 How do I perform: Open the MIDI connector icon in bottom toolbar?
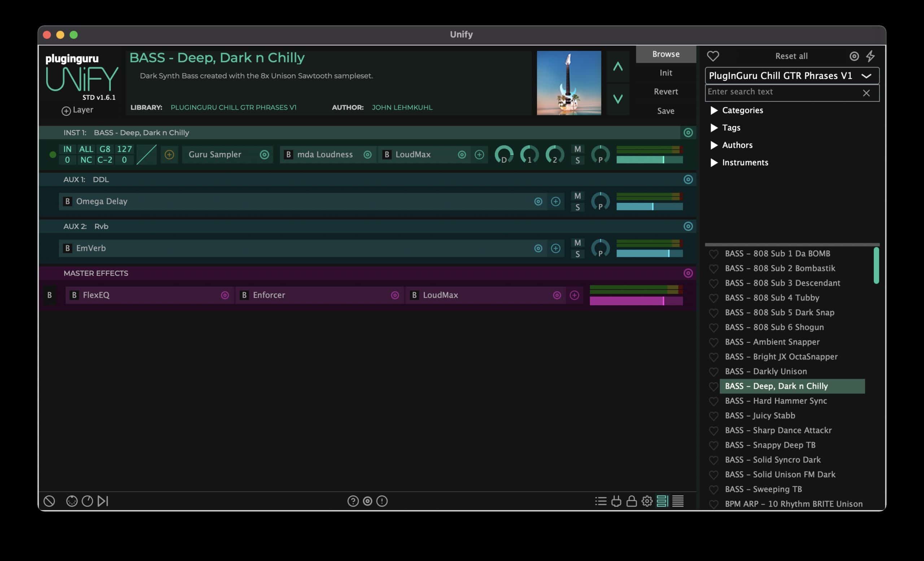[x=71, y=501]
